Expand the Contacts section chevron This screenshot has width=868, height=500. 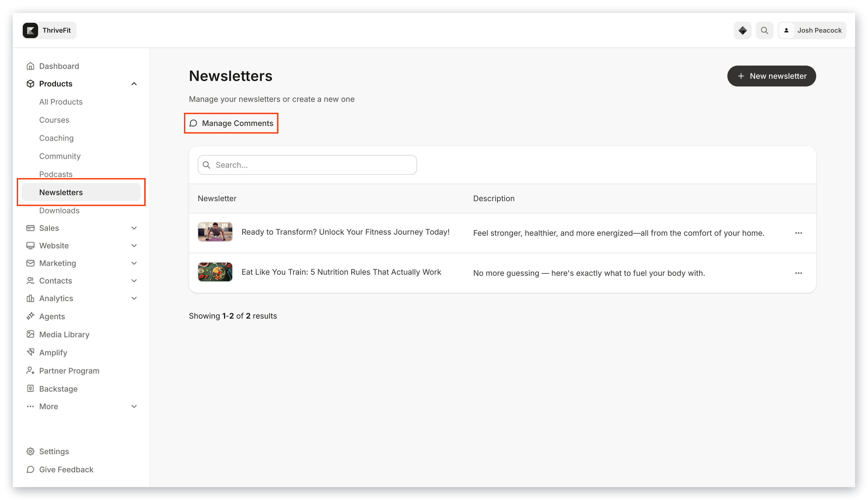point(134,280)
